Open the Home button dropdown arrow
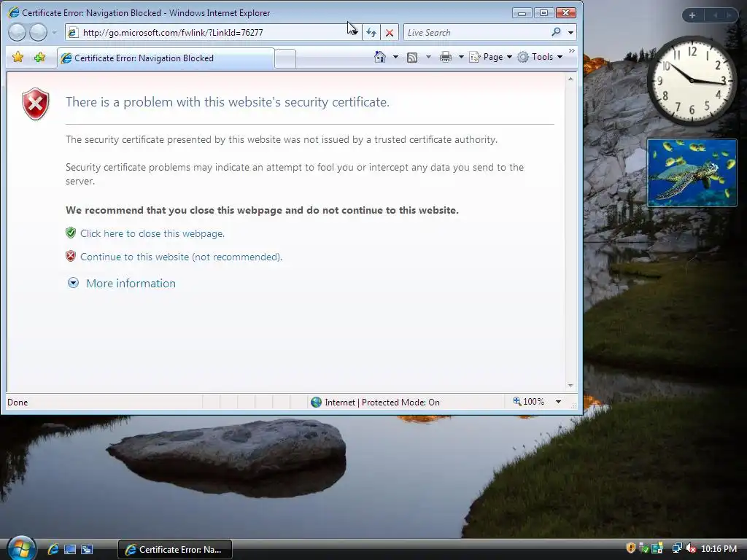Image resolution: width=747 pixels, height=560 pixels. 395,57
